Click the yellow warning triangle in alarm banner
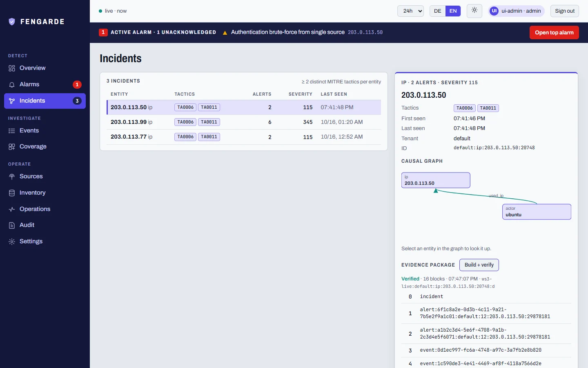Screen dimensions: 588x368 (225, 33)
